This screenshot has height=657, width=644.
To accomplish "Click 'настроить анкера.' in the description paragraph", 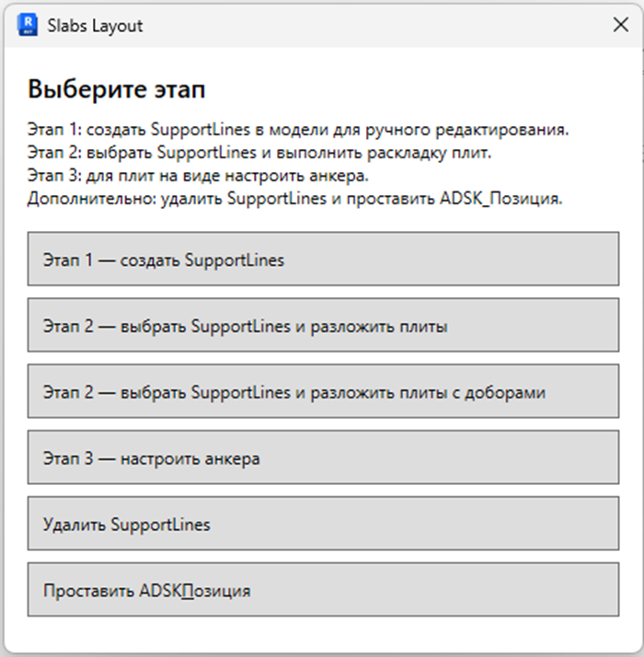I will [x=297, y=176].
